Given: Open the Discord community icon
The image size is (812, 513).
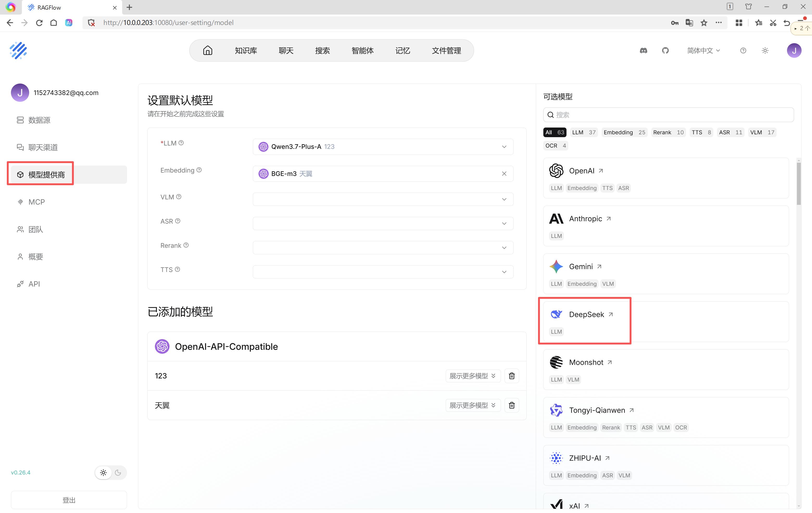Looking at the screenshot, I should 643,50.
